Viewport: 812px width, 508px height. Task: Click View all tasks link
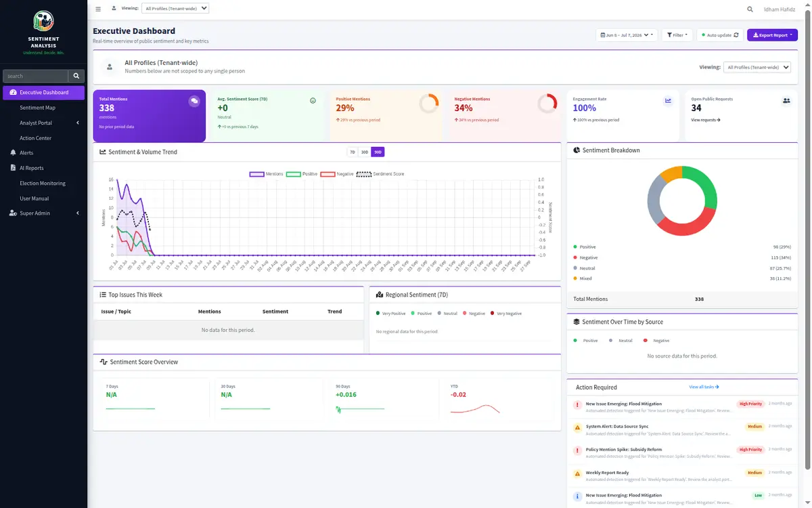[x=704, y=387]
